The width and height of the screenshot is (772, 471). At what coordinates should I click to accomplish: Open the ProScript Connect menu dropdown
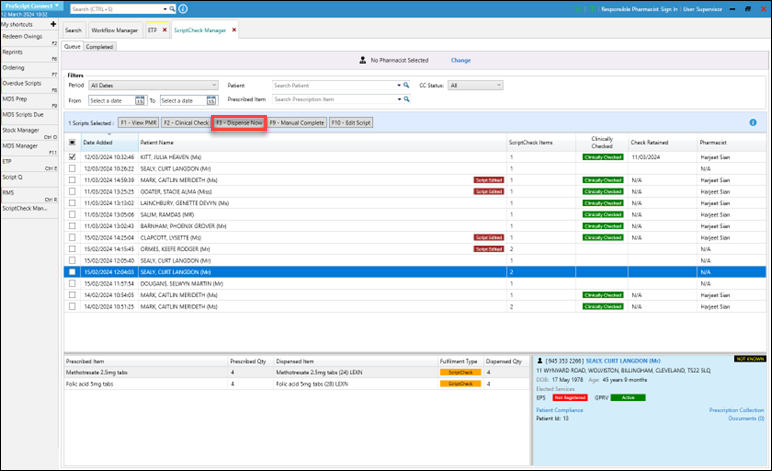click(32, 6)
